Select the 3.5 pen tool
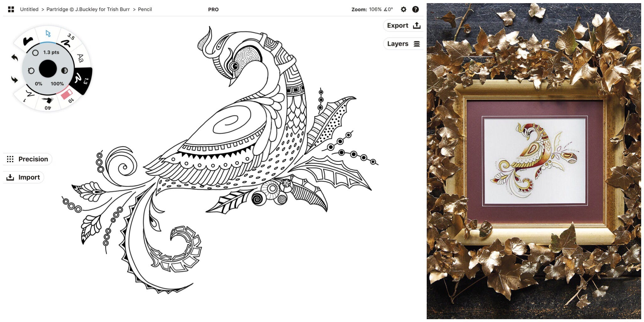The image size is (644, 322). pyautogui.click(x=67, y=40)
